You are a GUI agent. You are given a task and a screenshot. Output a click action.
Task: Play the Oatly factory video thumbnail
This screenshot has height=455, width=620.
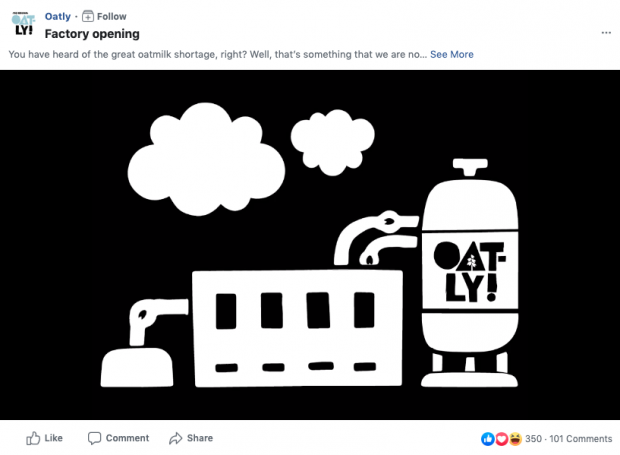click(x=310, y=245)
